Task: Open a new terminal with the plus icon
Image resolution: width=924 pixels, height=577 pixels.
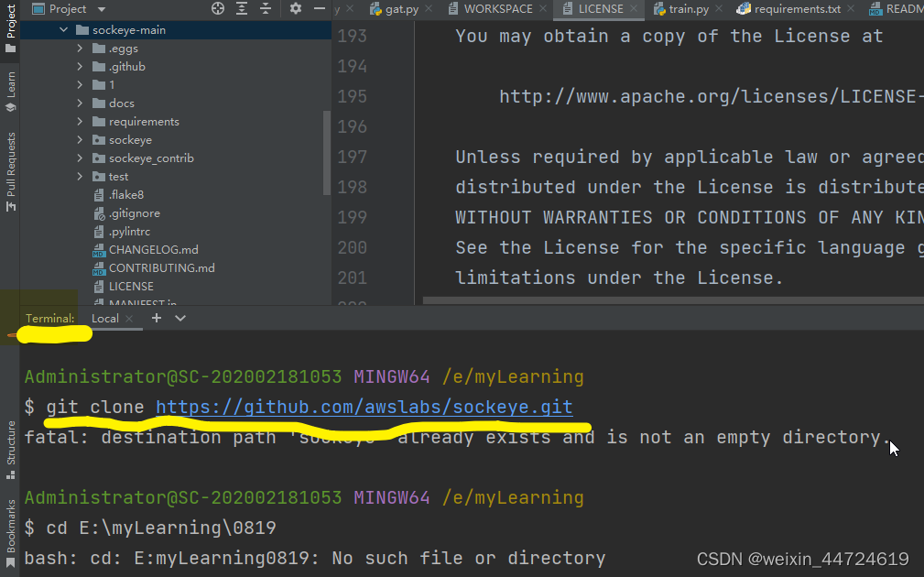Action: click(156, 318)
